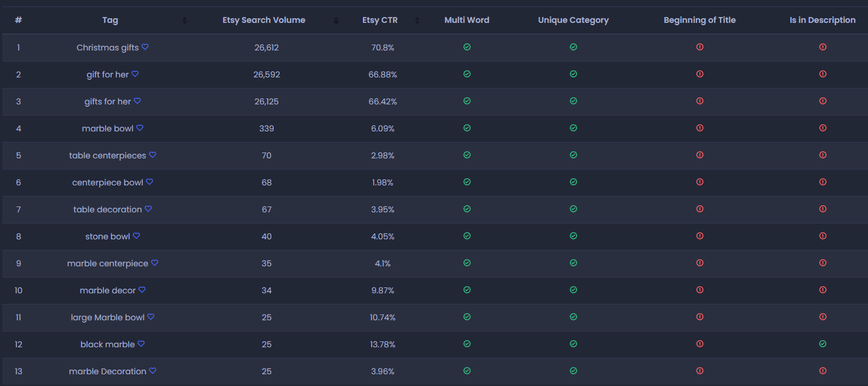This screenshot has width=868, height=386.
Task: Save 'table centerpieces' tag with heart icon
Action: (x=153, y=155)
